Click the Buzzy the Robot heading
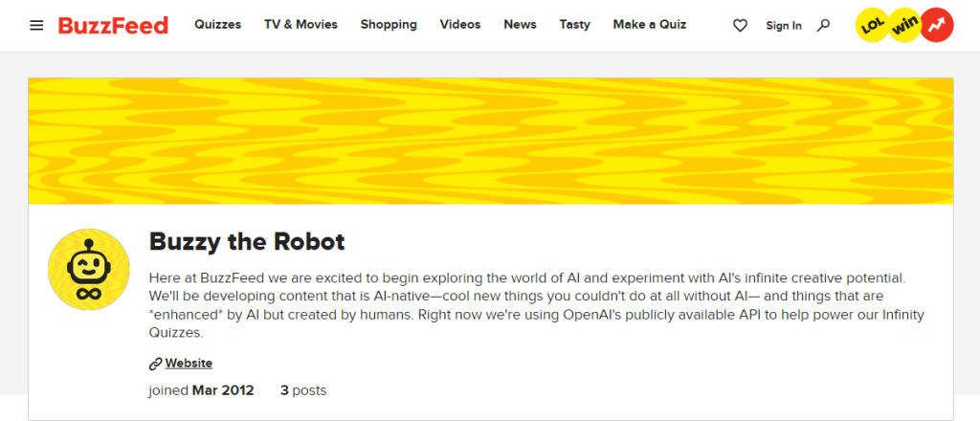 point(247,241)
